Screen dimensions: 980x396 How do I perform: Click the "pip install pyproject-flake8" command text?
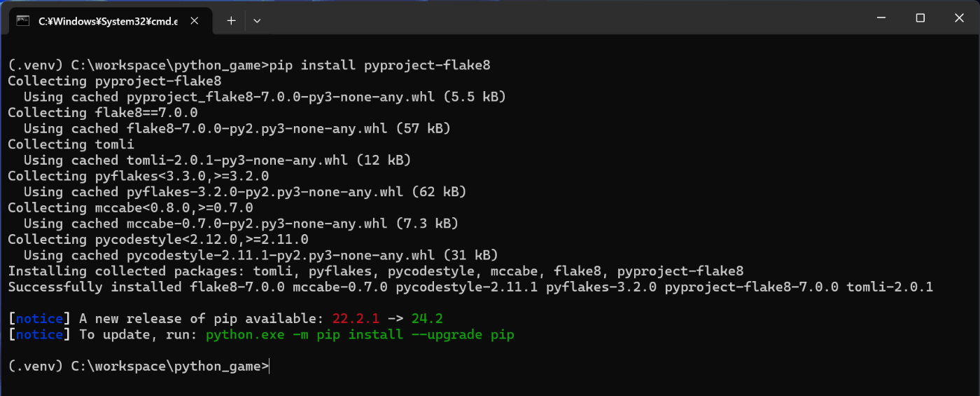click(380, 65)
